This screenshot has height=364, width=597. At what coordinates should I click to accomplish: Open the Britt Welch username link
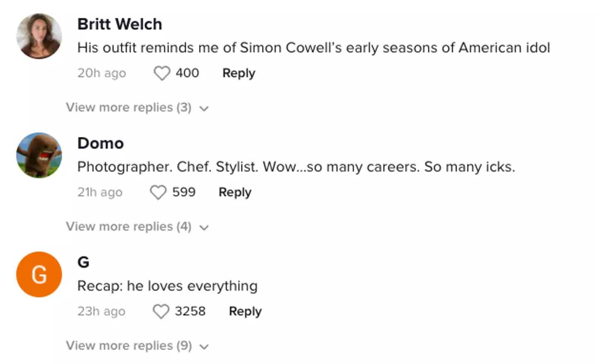point(119,24)
